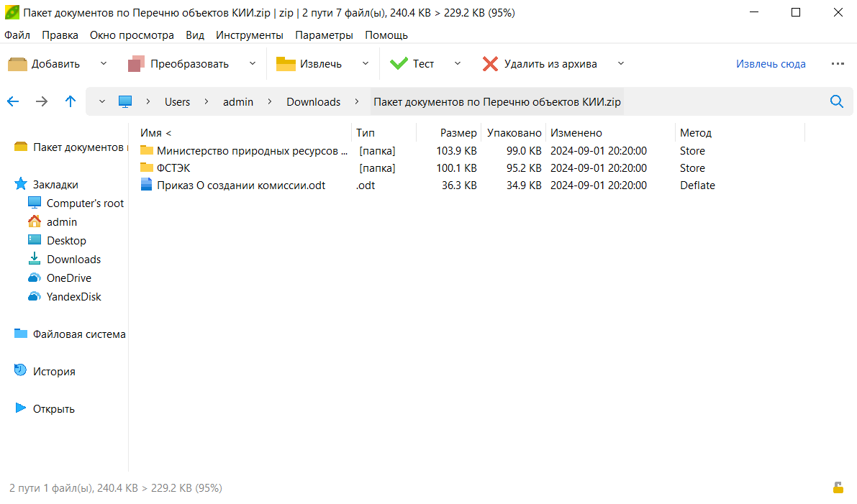This screenshot has width=857, height=504.
Task: Expand the Преобразовать dropdown arrow
Action: click(253, 64)
